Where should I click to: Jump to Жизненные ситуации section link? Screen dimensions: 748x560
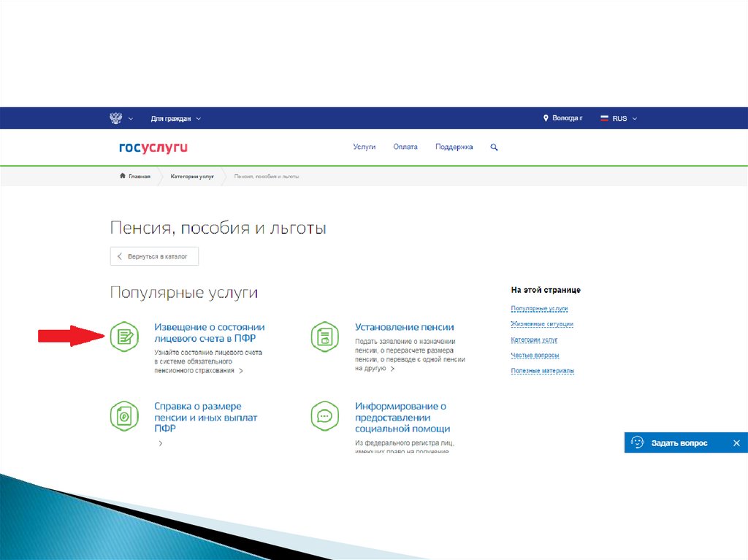click(x=542, y=324)
